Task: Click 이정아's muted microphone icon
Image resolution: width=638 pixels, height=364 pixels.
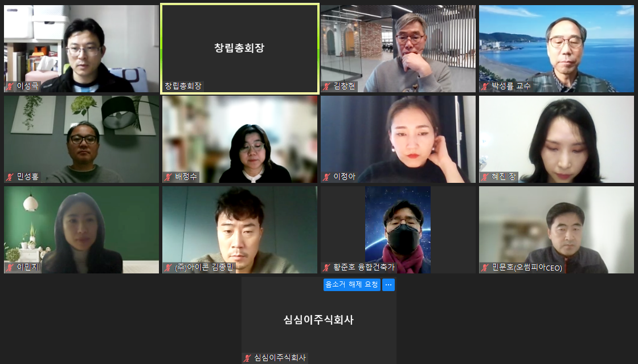Action: tap(327, 177)
